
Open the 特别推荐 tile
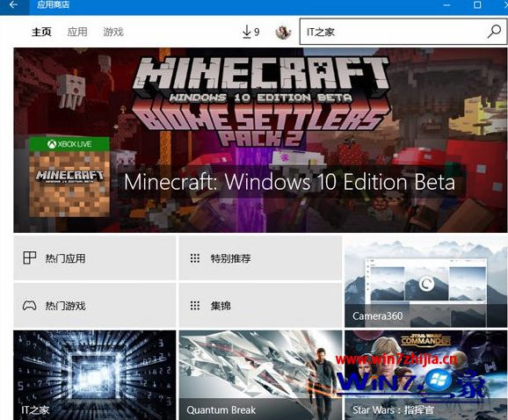click(x=260, y=257)
